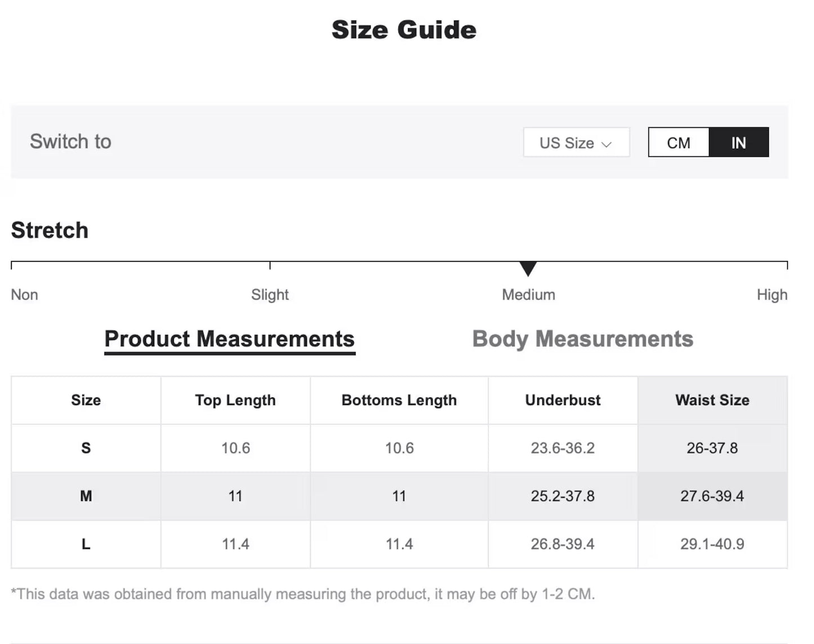Click the Medium stretch triangle marker
Image resolution: width=814 pixels, height=644 pixels.
tap(528, 268)
